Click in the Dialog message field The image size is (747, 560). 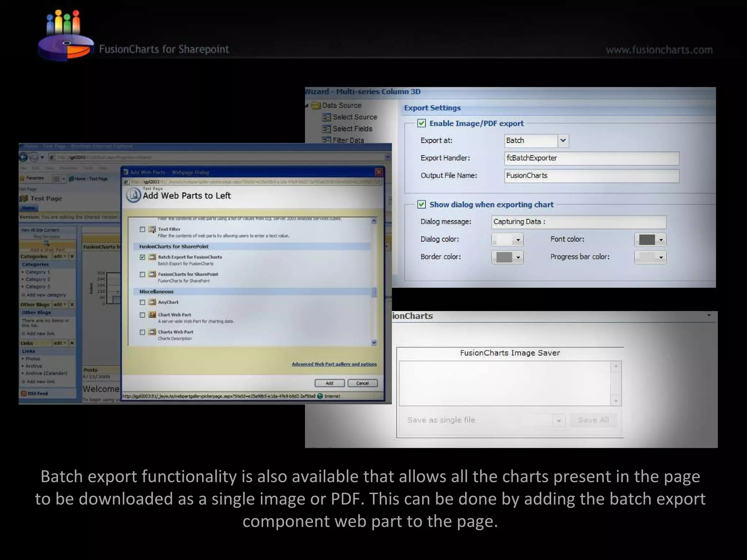point(578,222)
